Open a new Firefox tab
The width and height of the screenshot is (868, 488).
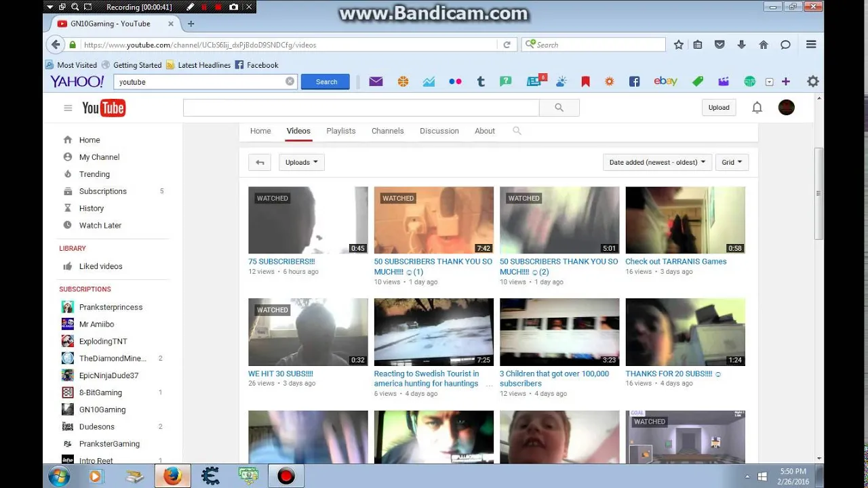(191, 24)
